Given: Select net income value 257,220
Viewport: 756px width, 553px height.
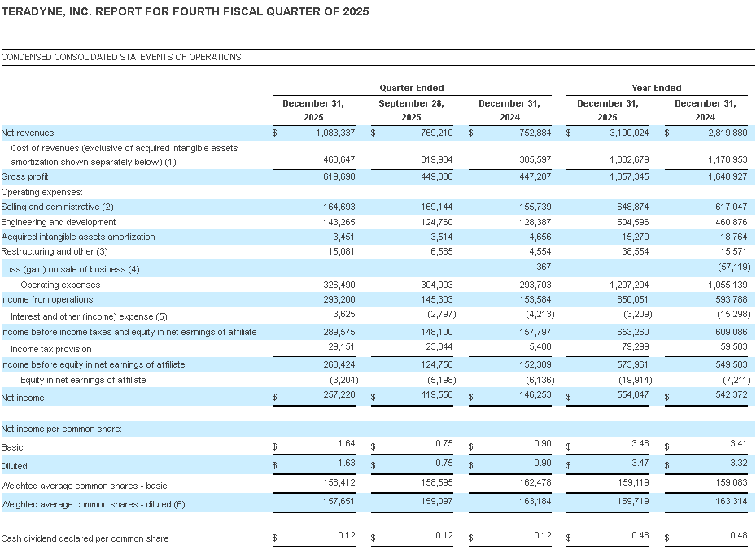Looking at the screenshot, I should coord(339,395).
